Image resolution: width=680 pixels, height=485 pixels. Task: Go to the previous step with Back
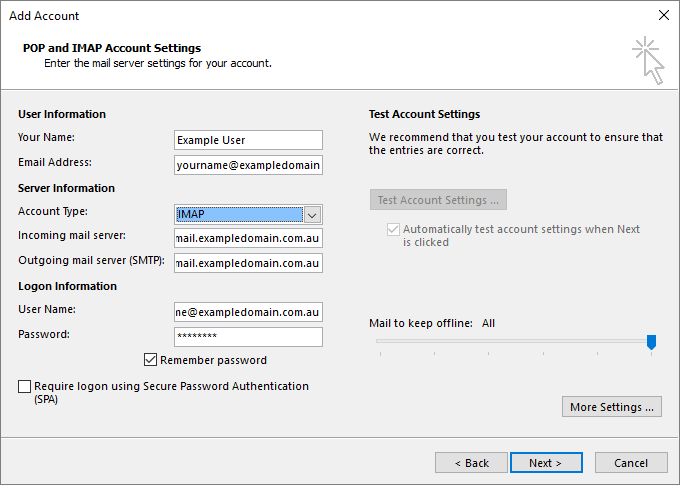tap(471, 463)
